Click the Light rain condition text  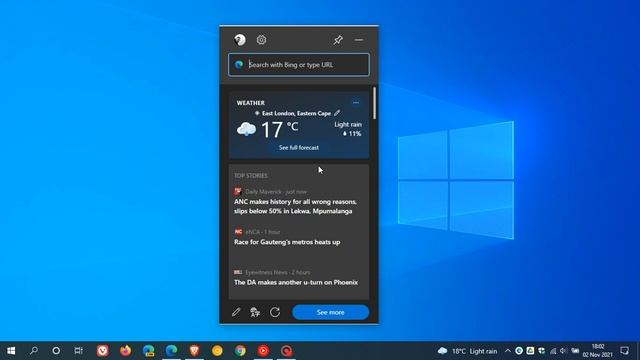point(348,124)
